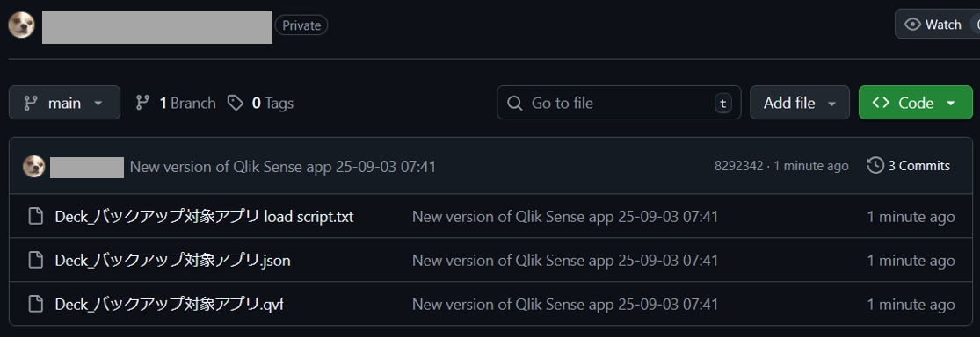Click the repository owner avatar at top

[x=21, y=25]
